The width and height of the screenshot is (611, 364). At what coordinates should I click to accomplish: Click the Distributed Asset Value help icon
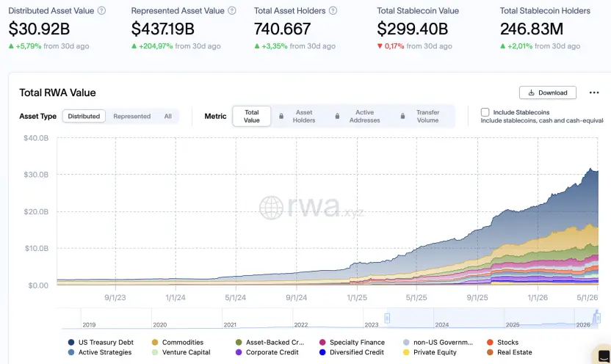click(101, 11)
